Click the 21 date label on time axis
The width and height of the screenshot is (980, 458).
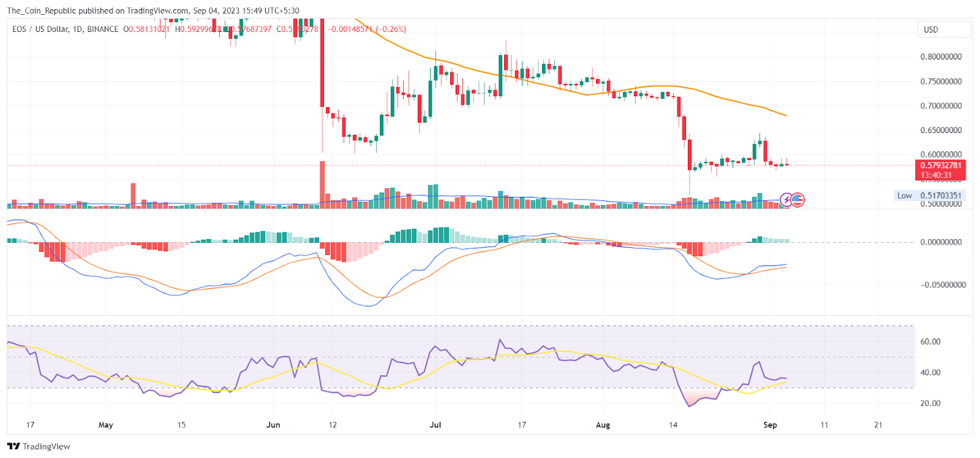point(878,424)
